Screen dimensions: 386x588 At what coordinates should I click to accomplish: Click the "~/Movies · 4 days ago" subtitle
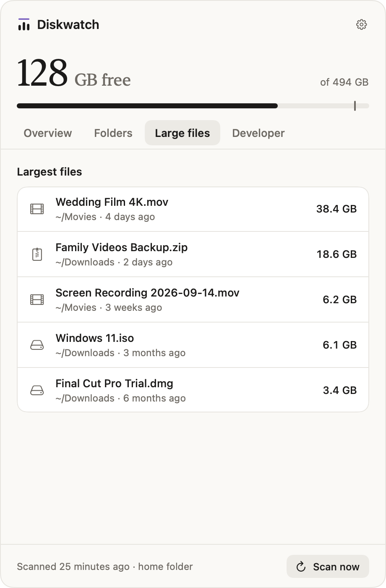pyautogui.click(x=105, y=217)
